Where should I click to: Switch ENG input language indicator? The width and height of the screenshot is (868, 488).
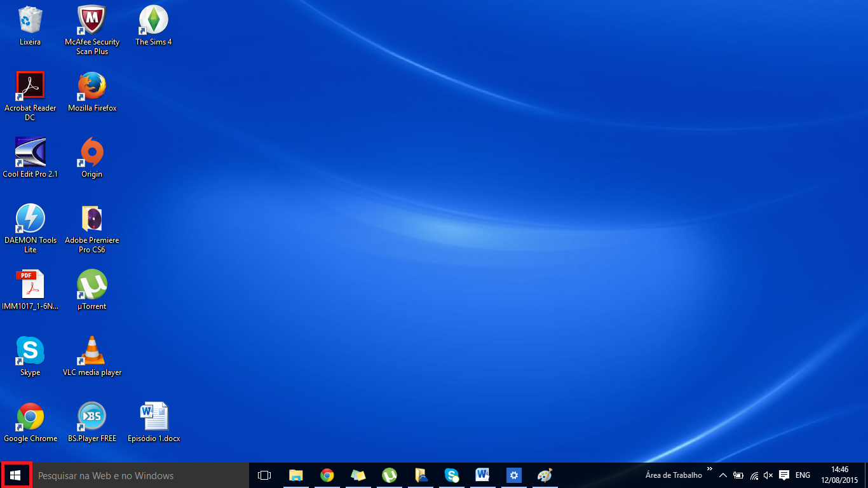pos(803,475)
